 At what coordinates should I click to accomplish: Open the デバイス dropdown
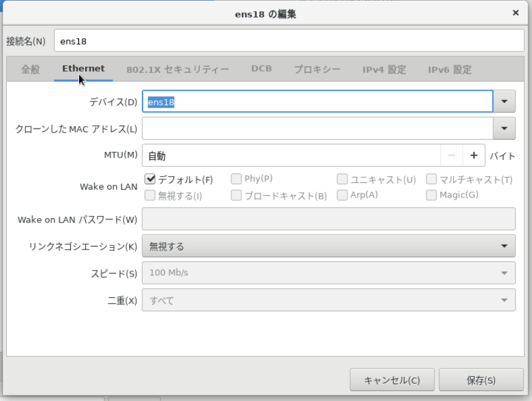pos(503,101)
